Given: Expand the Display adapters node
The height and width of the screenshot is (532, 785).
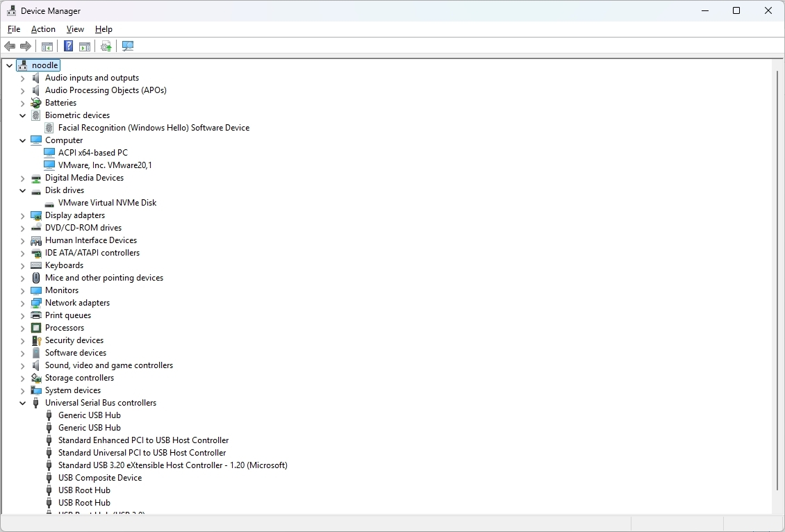Looking at the screenshot, I should point(22,215).
